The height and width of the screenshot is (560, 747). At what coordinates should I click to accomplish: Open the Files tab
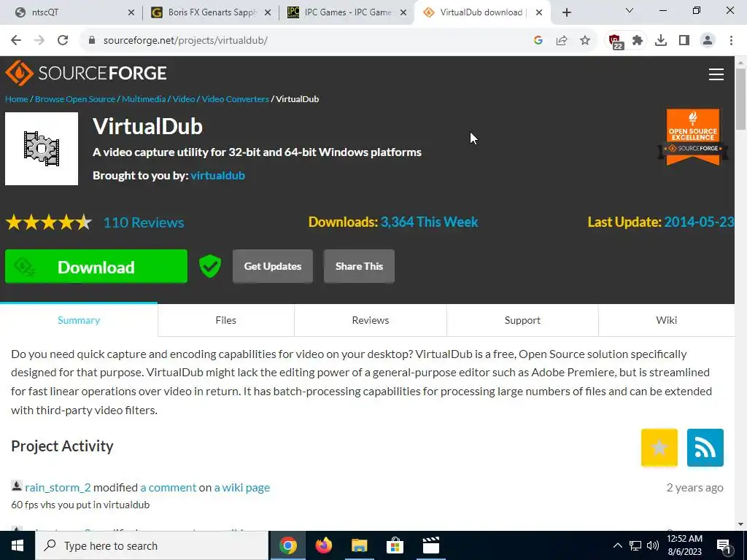226,320
